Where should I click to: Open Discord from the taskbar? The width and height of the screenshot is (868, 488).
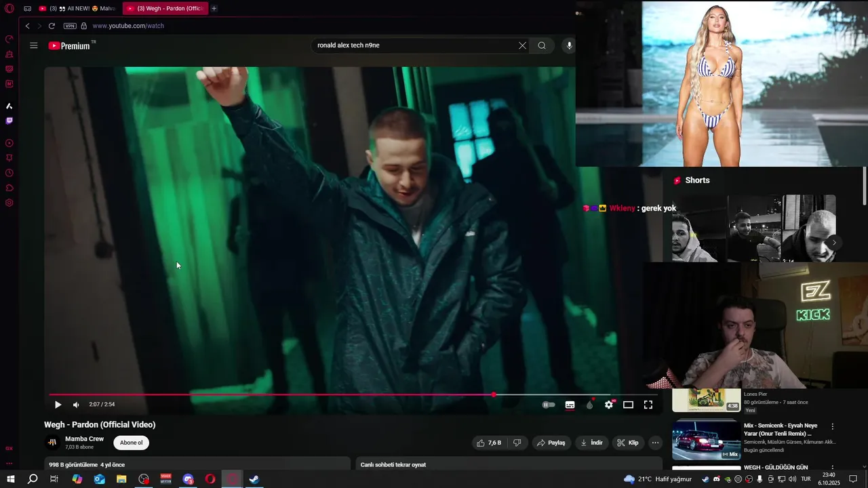[188, 479]
